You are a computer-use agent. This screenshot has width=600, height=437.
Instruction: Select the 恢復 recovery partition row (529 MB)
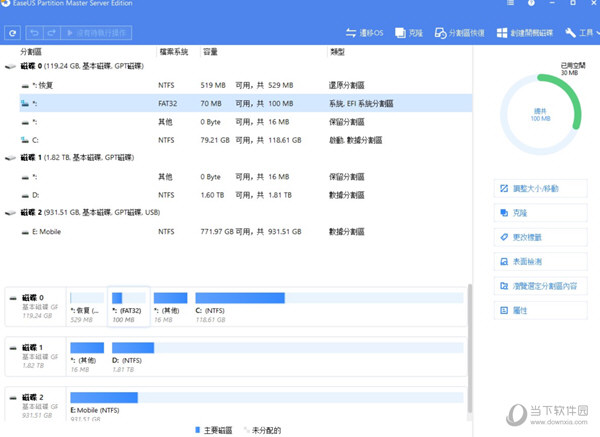246,85
